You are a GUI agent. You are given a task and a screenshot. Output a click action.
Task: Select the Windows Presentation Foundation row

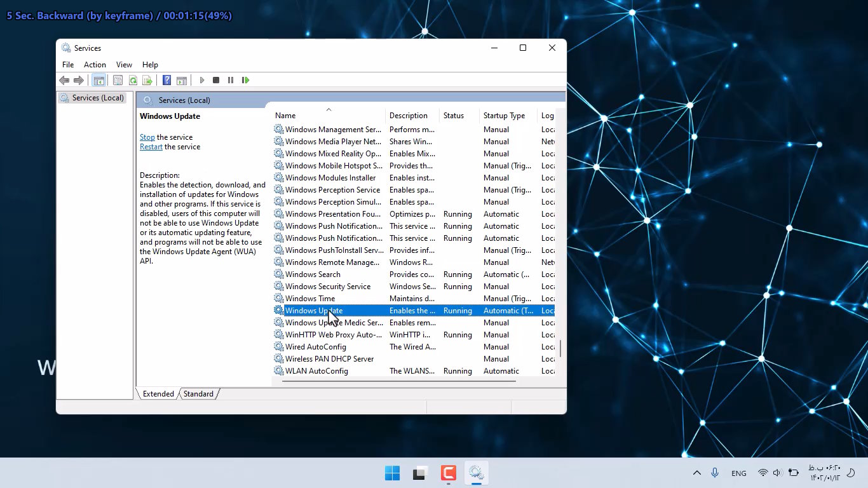click(414, 214)
